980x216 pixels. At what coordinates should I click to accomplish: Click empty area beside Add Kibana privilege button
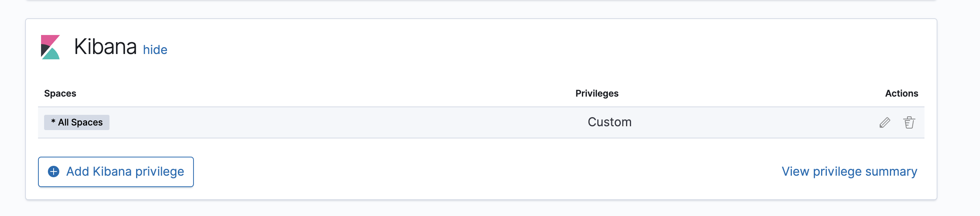click(x=457, y=172)
